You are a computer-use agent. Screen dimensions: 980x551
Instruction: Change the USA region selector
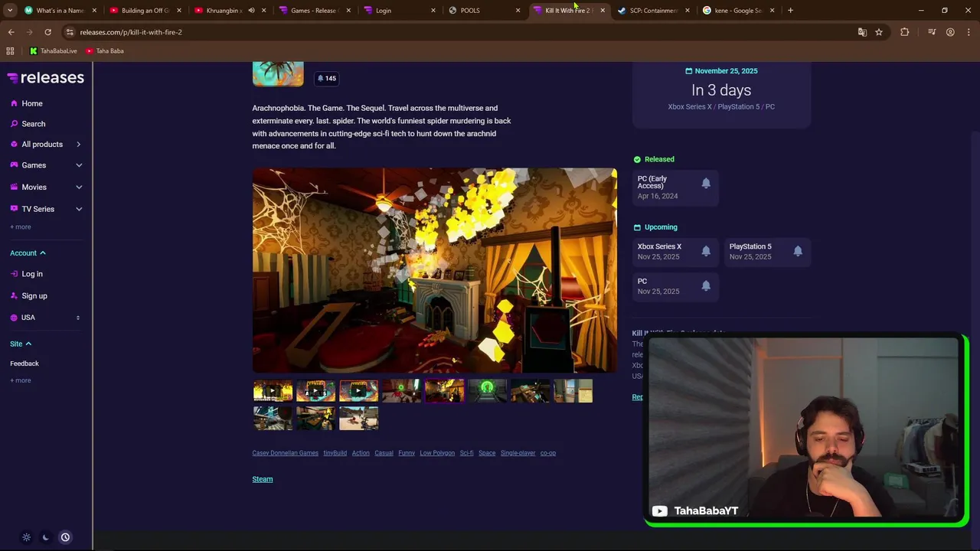[x=46, y=318]
